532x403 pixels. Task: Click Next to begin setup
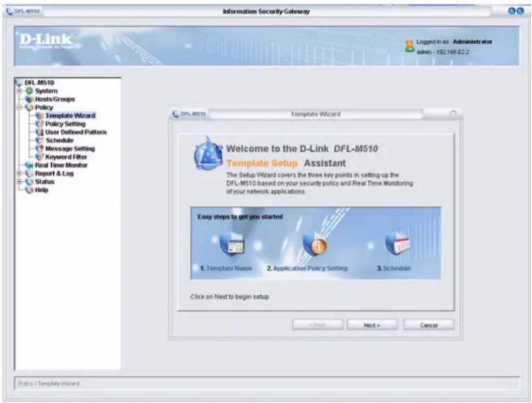pos(372,325)
